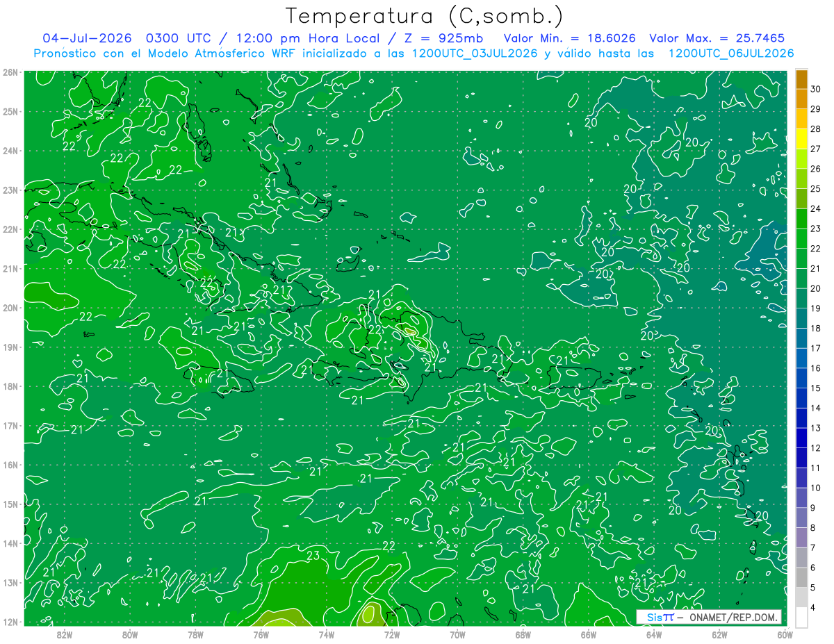Click the 'Temperatura (C,somb.)' chart title
The height and width of the screenshot is (644, 834).
pos(425,16)
